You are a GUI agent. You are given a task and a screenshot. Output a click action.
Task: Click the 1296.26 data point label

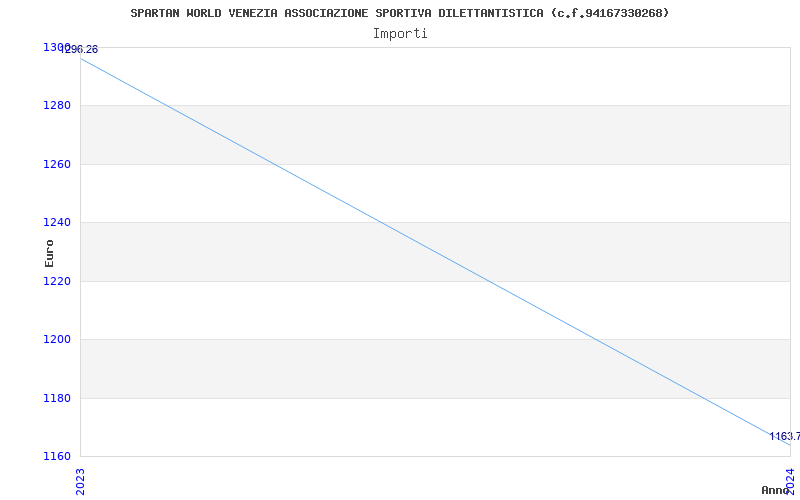[x=82, y=50]
